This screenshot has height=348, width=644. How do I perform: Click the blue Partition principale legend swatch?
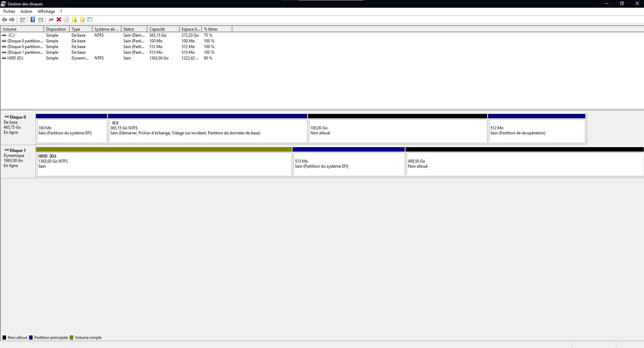point(31,338)
